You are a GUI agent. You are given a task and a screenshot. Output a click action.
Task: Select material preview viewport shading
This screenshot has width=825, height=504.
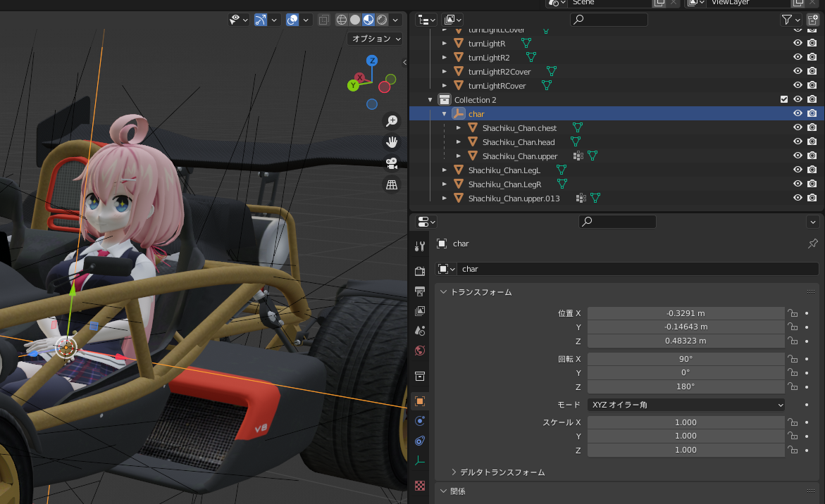click(368, 20)
